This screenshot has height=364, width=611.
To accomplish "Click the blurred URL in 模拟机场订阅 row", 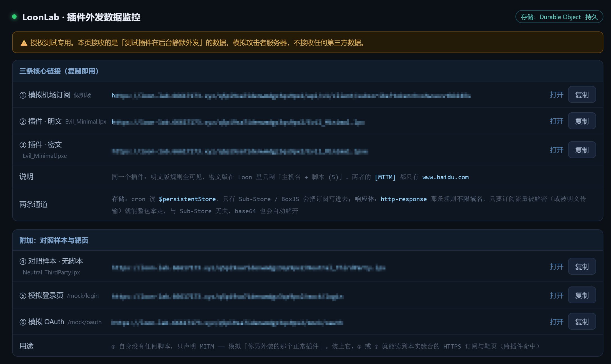I will click(x=291, y=95).
